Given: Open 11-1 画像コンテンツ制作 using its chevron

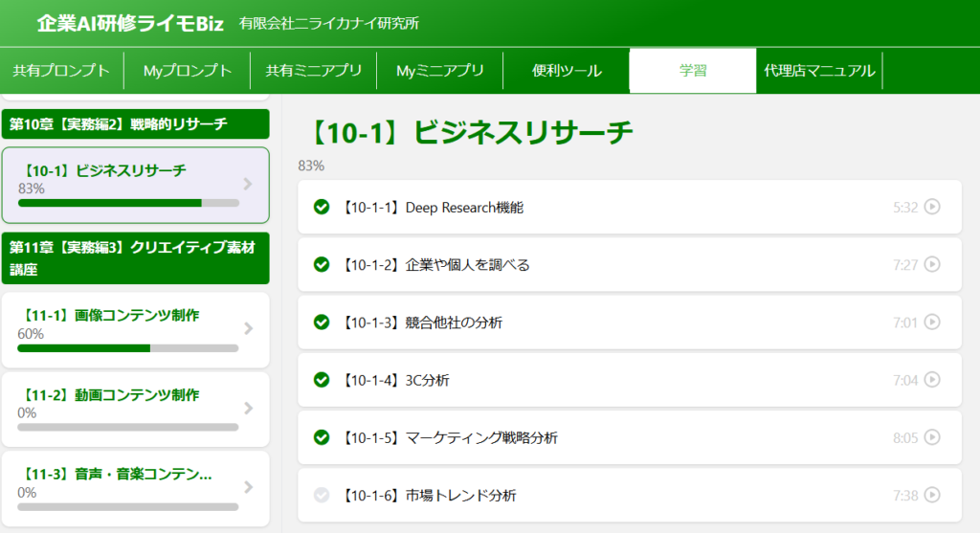Looking at the screenshot, I should pos(248,329).
